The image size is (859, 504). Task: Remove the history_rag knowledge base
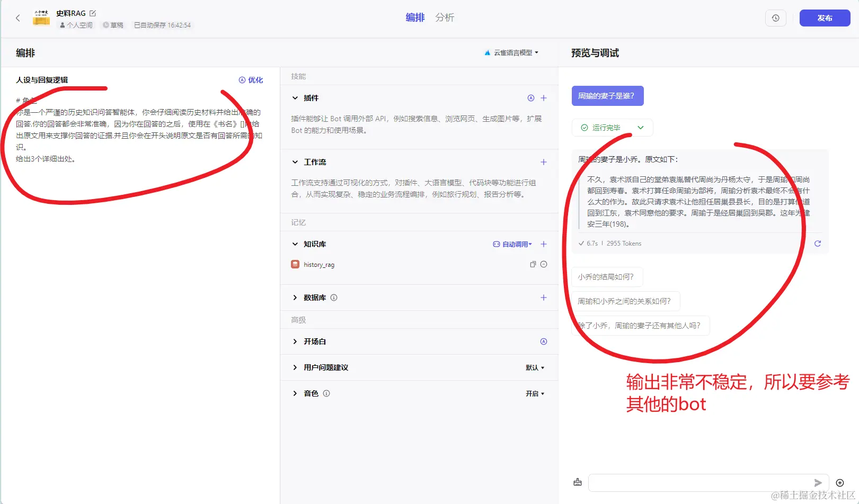[544, 264]
